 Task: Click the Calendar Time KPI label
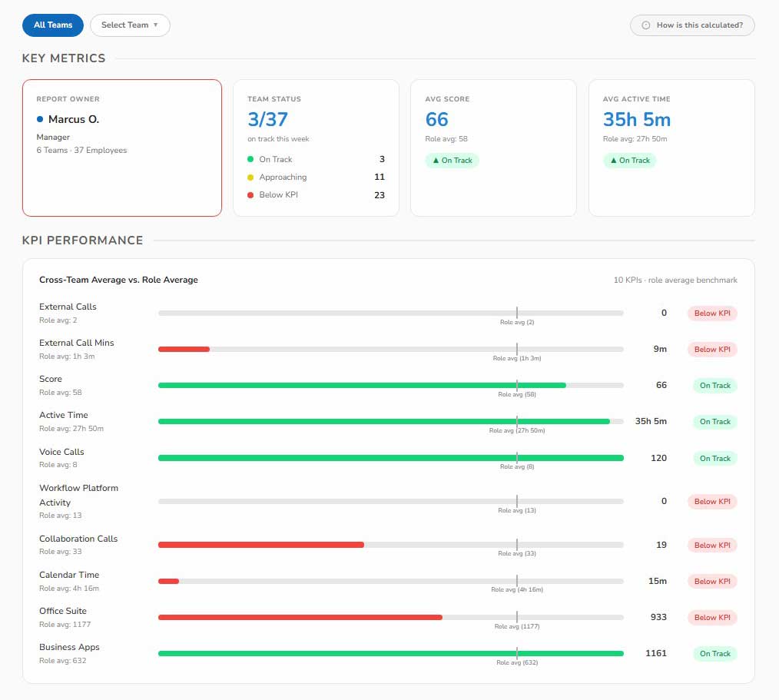[69, 575]
